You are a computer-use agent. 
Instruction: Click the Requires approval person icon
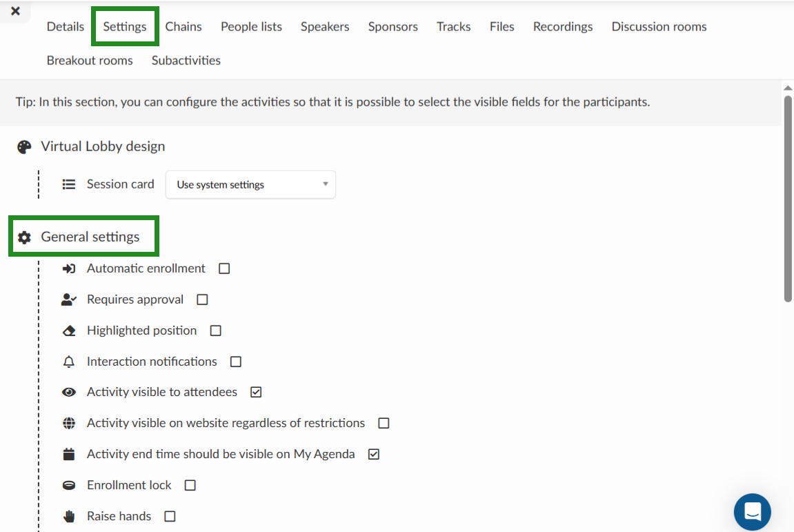[x=69, y=299]
